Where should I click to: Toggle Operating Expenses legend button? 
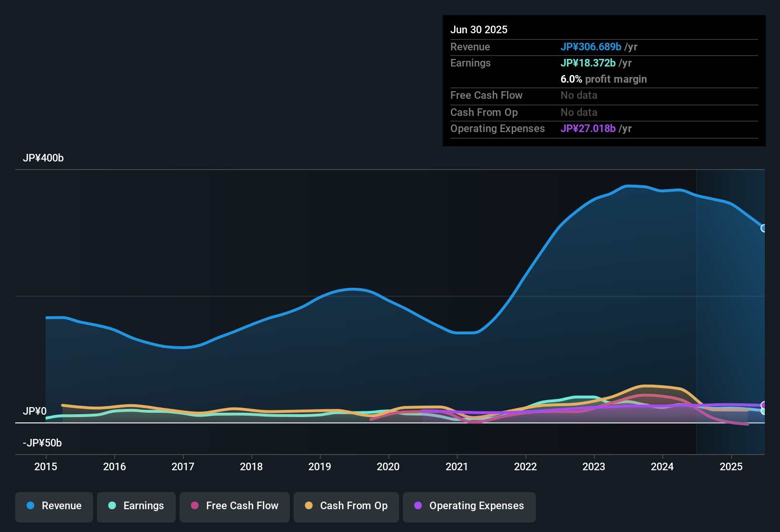[469, 506]
